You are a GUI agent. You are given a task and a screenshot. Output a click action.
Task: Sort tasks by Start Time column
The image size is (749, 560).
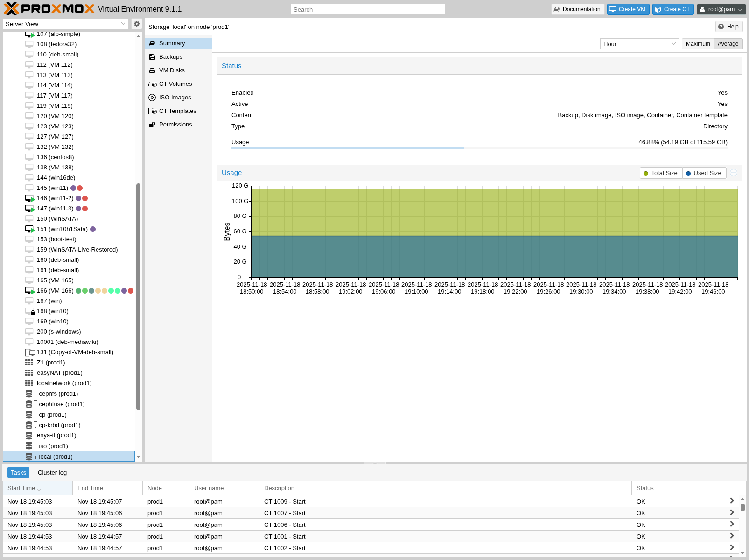click(x=37, y=488)
